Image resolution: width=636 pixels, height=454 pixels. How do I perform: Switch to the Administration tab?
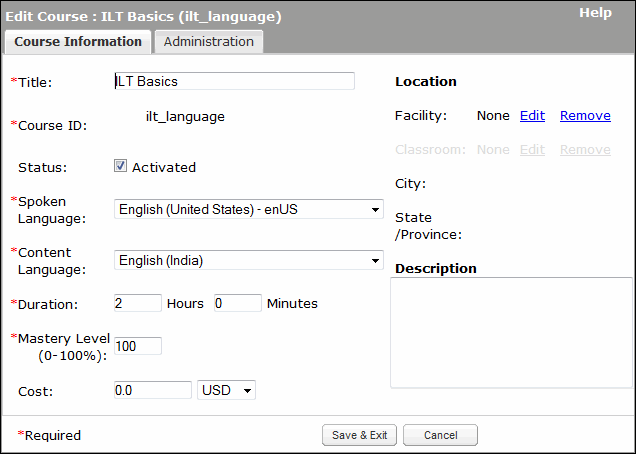coord(208,42)
